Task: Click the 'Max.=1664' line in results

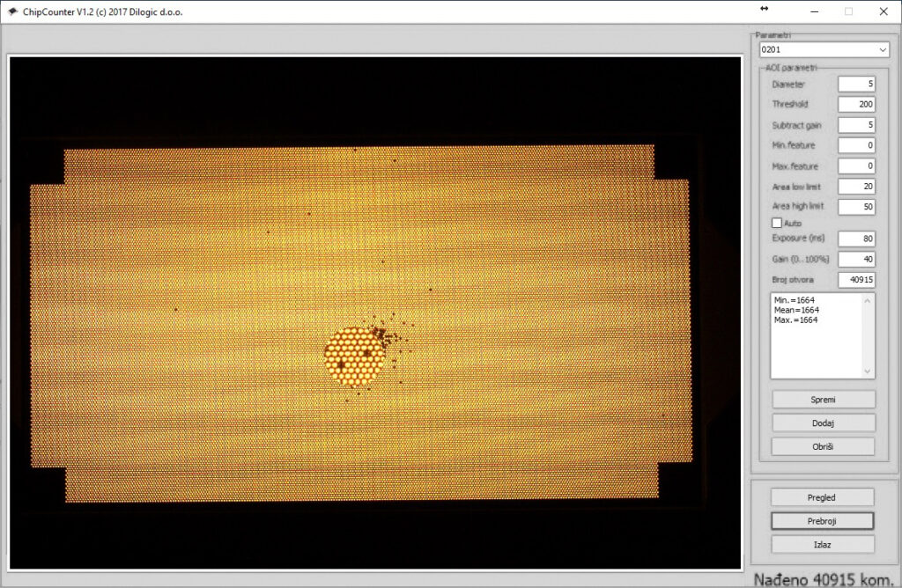Action: click(795, 320)
